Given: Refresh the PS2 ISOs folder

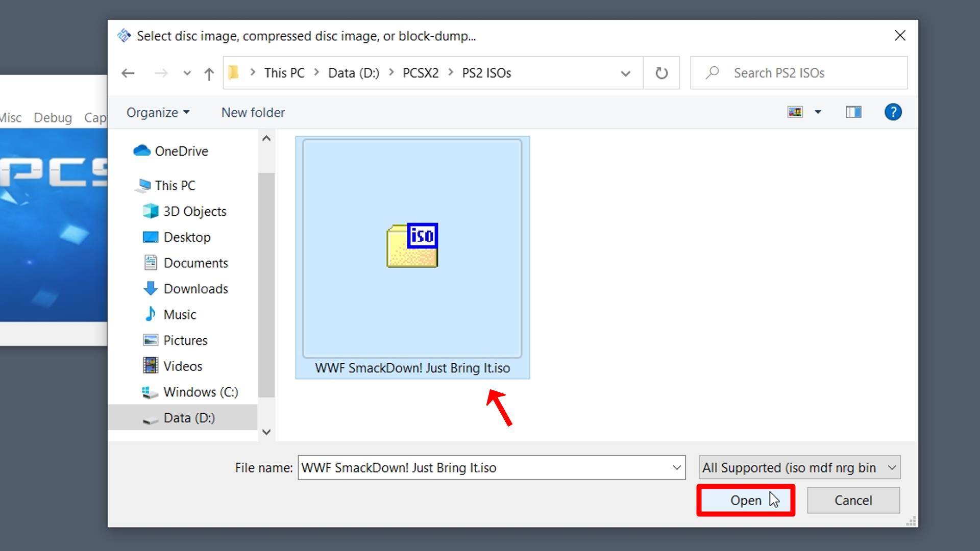Looking at the screenshot, I should pos(661,73).
